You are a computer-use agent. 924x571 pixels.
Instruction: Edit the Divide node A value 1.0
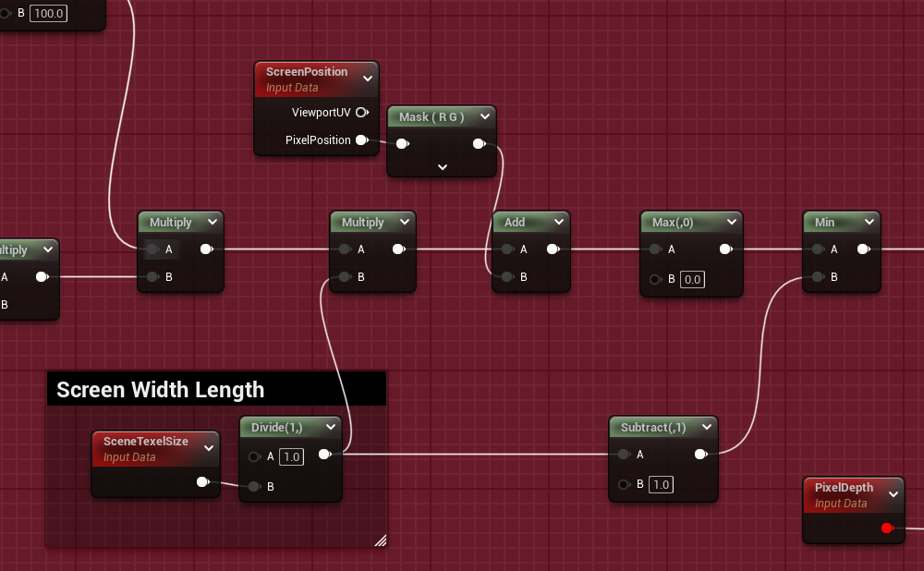click(x=291, y=456)
